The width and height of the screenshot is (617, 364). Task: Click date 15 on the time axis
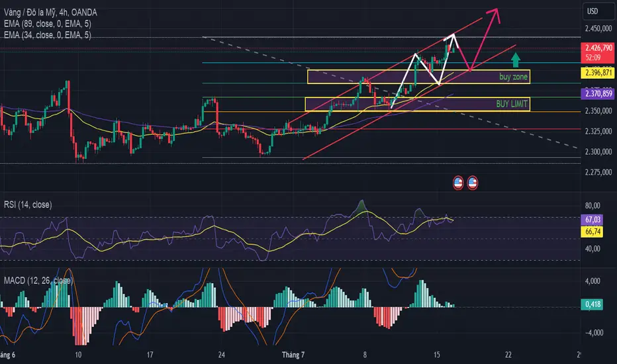437,355
